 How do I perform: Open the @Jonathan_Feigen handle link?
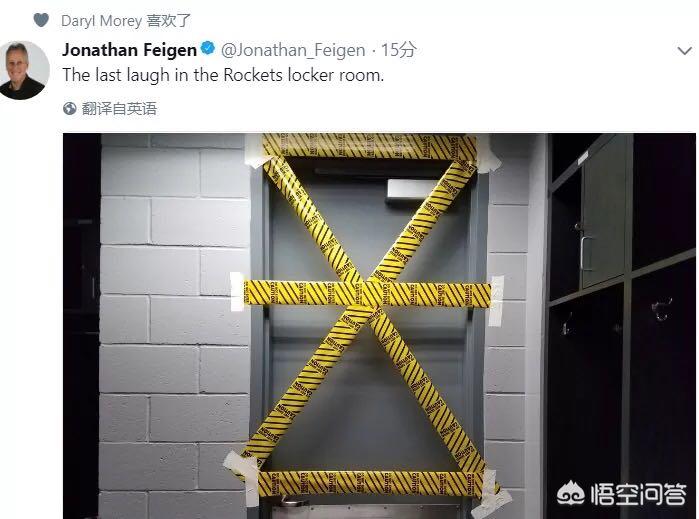tap(293, 50)
